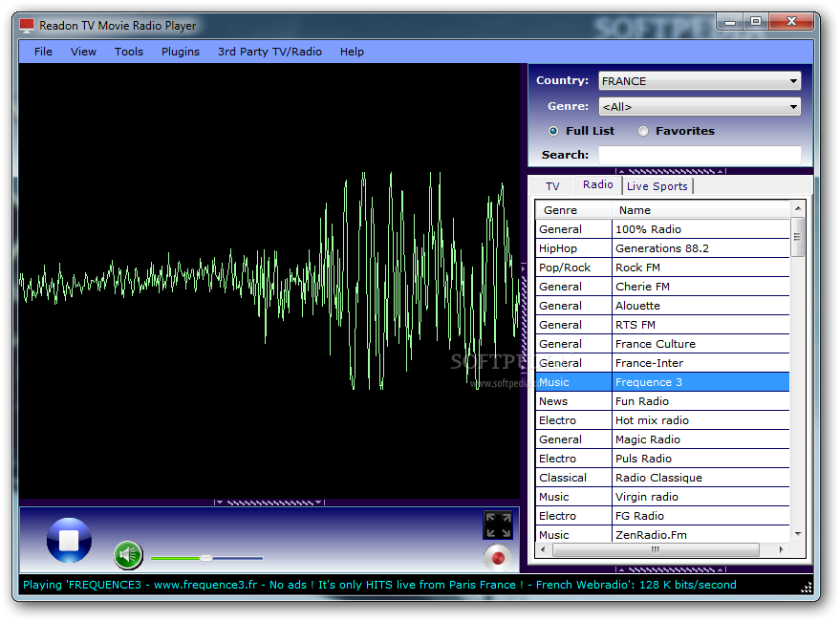Screen dimensions: 840x621
Task: Sort the list by the Name column header
Action: tap(700, 210)
